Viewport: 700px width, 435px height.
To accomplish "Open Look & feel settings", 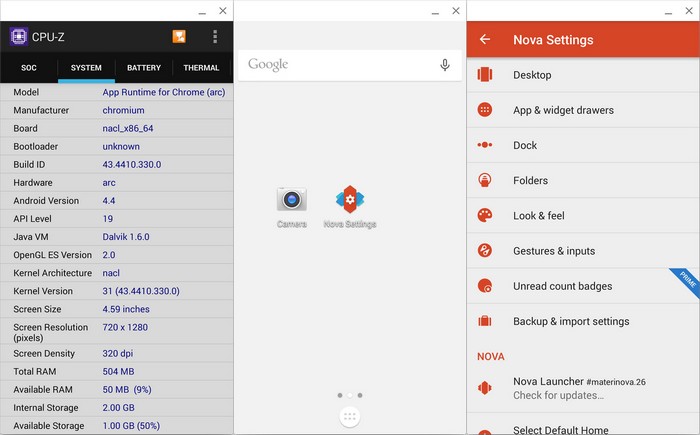I will [583, 216].
